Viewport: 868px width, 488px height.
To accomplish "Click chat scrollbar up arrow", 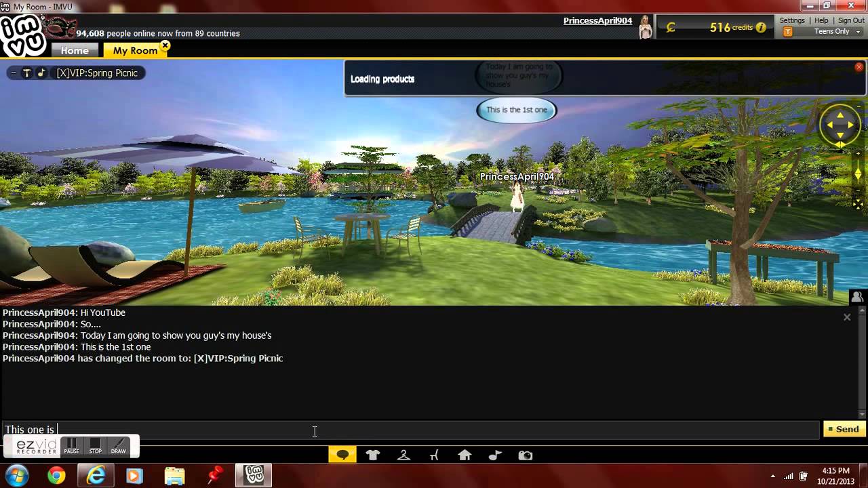I will click(x=863, y=312).
